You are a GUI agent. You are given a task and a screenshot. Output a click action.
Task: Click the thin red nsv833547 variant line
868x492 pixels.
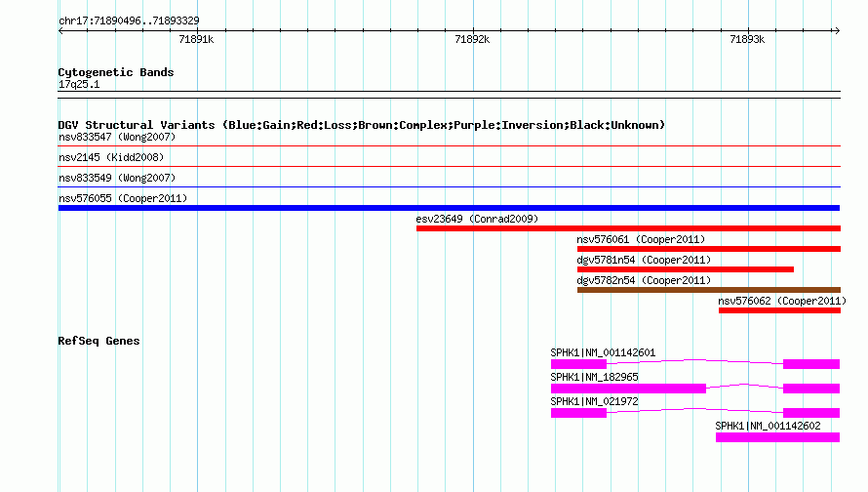[449, 145]
